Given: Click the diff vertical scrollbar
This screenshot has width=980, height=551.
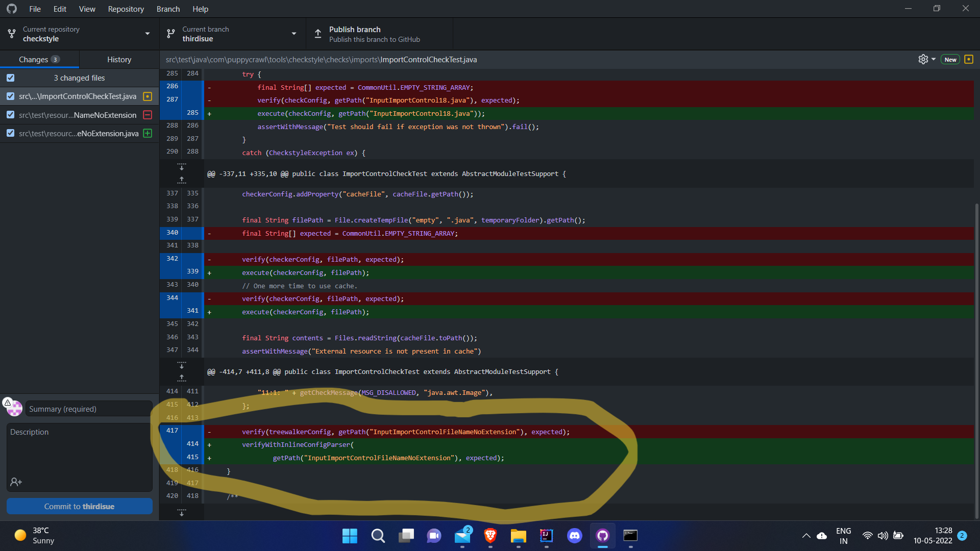Looking at the screenshot, I should tap(976, 357).
